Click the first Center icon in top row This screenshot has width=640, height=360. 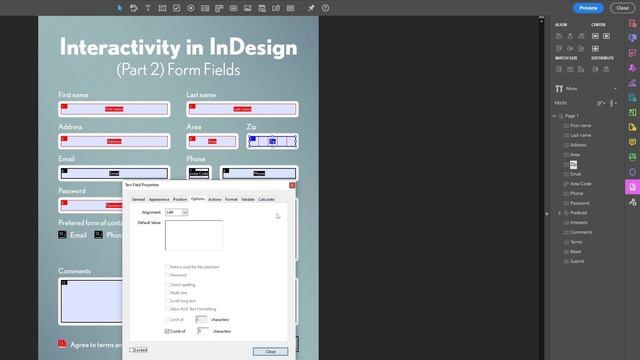point(596,36)
